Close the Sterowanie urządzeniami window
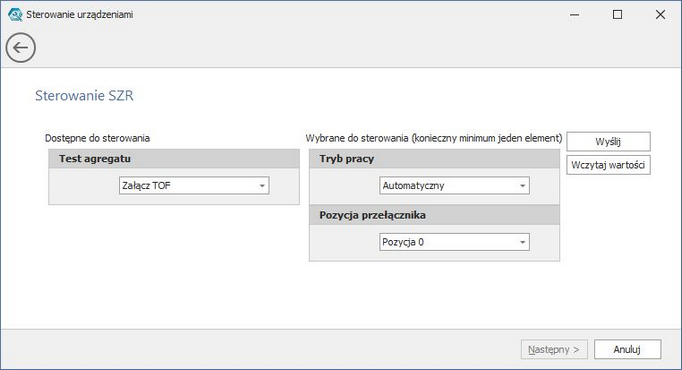The width and height of the screenshot is (682, 370). 660,15
